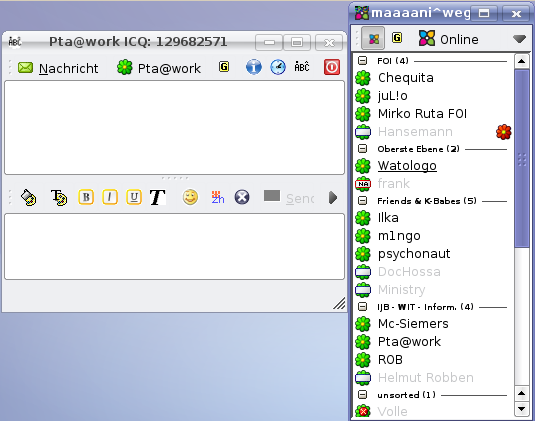The image size is (535, 421).
Task: Select contact ROB
Action: point(390,360)
